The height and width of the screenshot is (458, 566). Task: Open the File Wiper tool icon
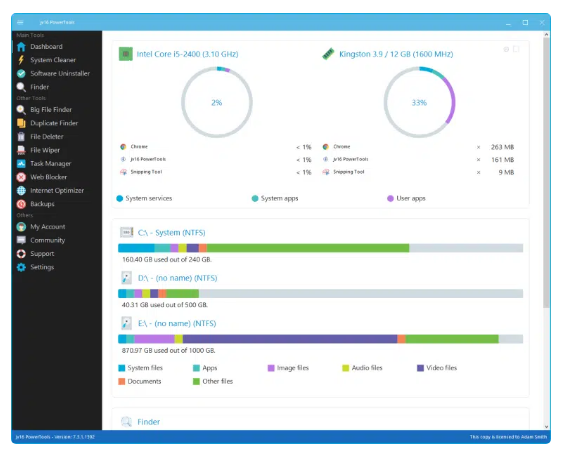(x=21, y=150)
